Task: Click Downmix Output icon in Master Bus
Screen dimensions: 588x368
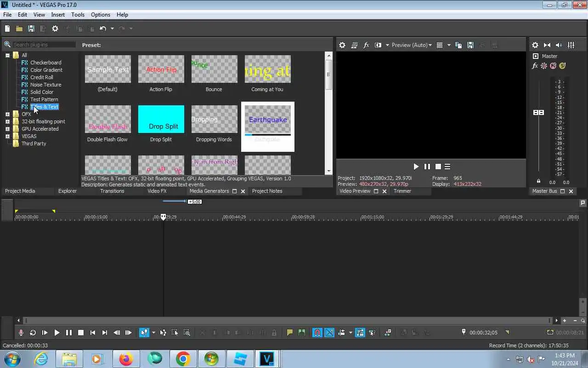Action: tap(547, 45)
